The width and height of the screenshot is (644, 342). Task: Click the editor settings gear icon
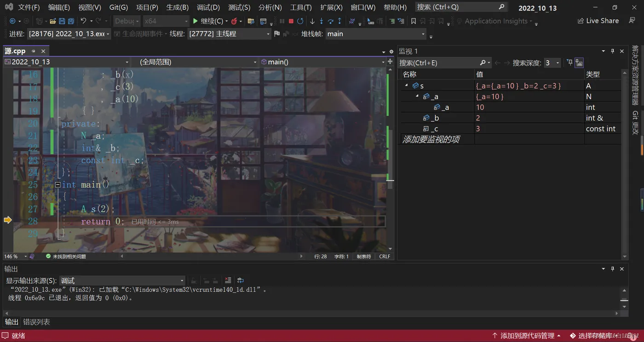click(391, 51)
